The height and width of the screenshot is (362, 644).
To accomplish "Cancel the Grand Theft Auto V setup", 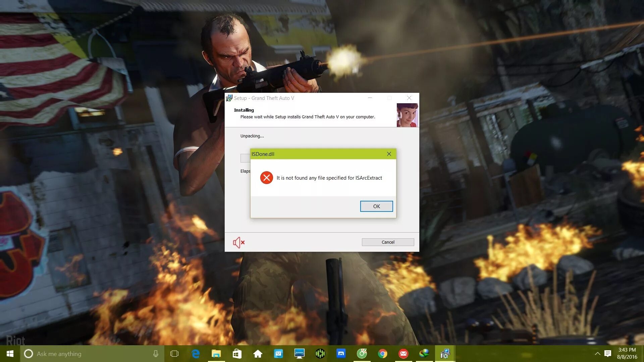I will [388, 242].
